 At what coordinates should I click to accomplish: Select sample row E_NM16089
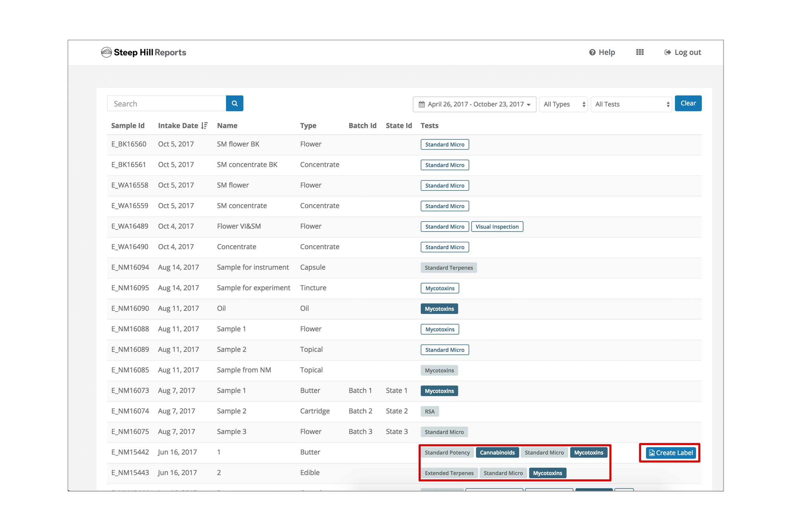point(404,350)
